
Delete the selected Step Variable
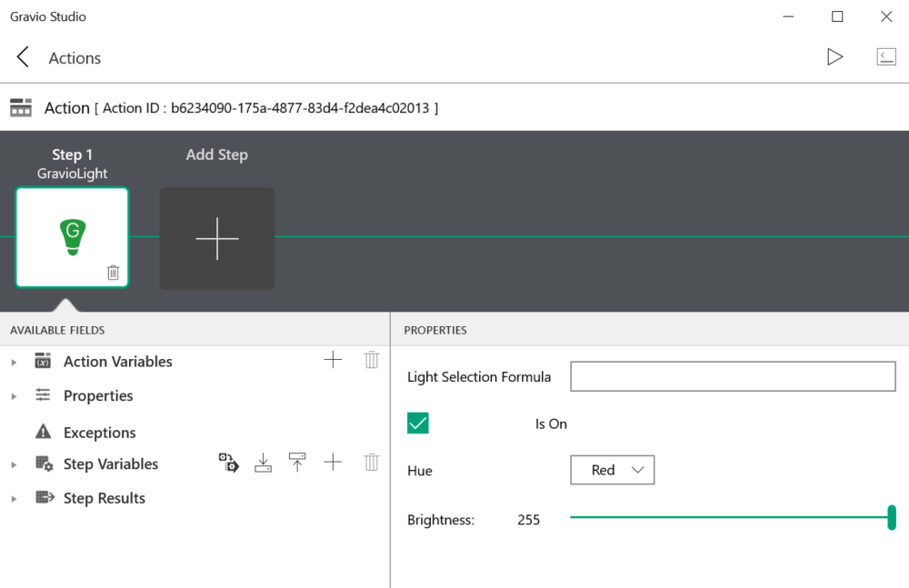point(372,463)
